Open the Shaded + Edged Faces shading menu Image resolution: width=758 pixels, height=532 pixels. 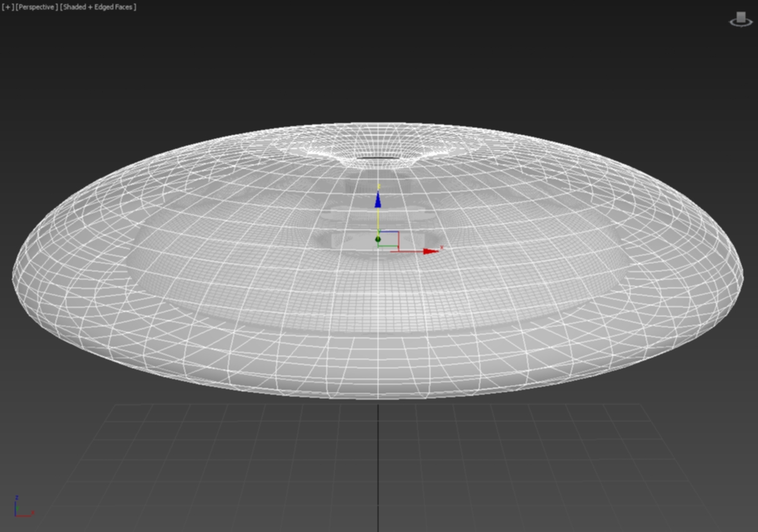click(x=98, y=7)
